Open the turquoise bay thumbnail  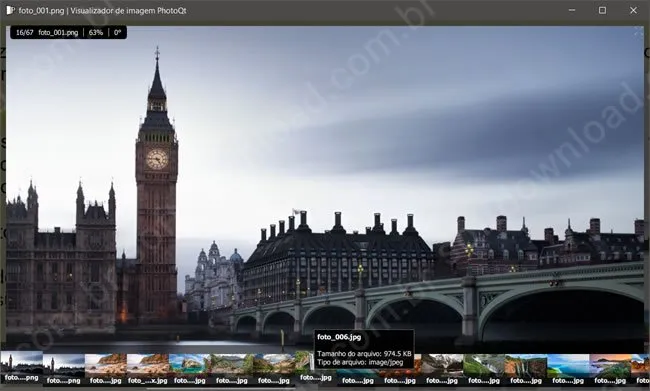pos(189,369)
